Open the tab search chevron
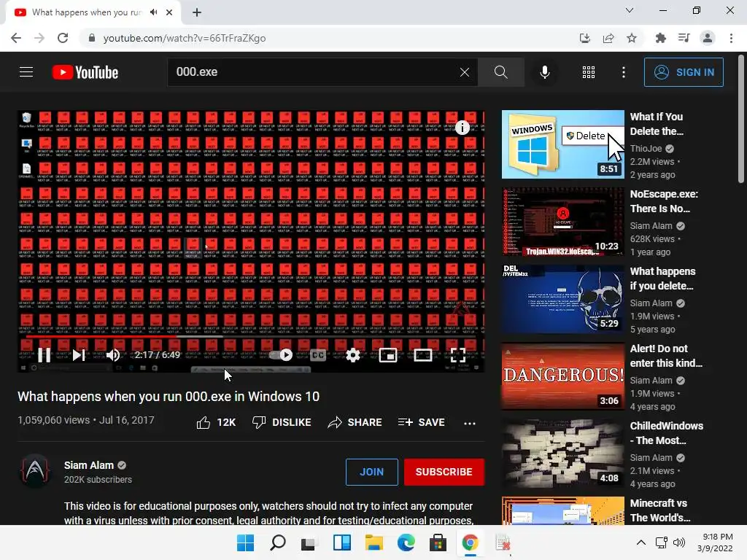Image resolution: width=747 pixels, height=560 pixels. (630, 10)
